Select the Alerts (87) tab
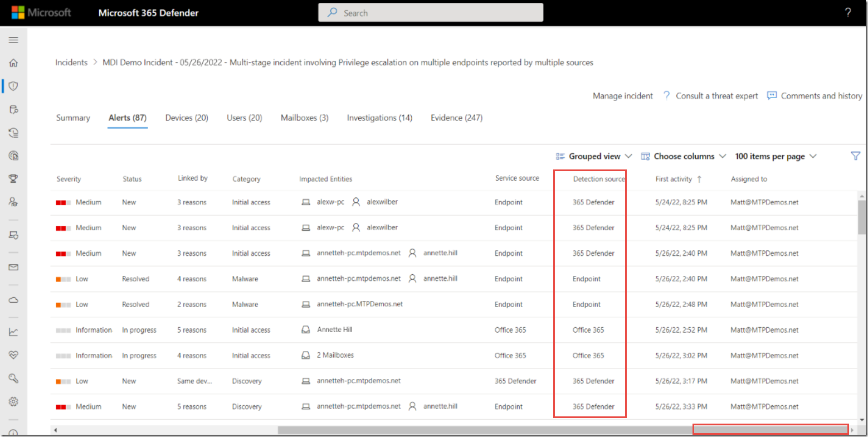 click(128, 118)
